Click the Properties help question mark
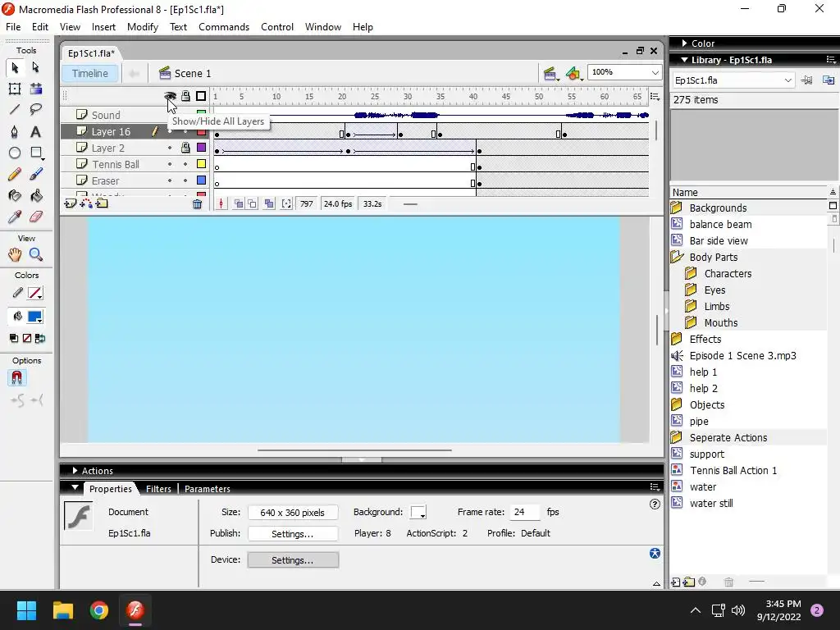Viewport: 840px width, 630px height. [655, 504]
